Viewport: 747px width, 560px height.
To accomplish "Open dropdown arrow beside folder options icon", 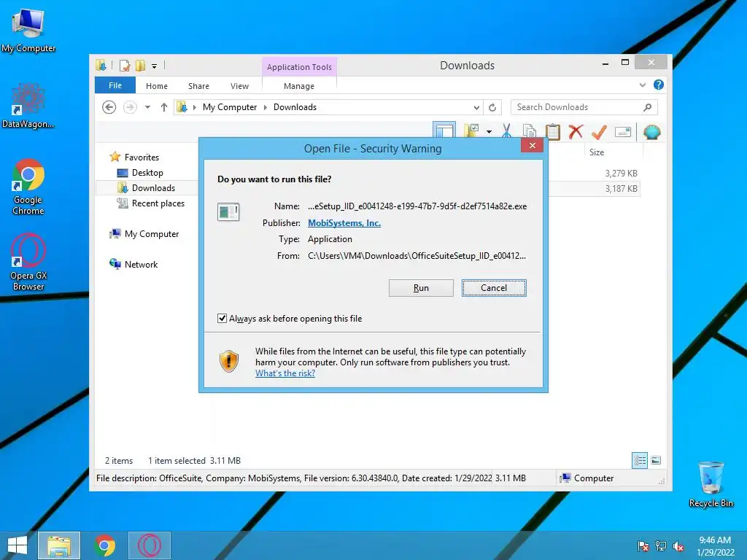I will coord(489,131).
